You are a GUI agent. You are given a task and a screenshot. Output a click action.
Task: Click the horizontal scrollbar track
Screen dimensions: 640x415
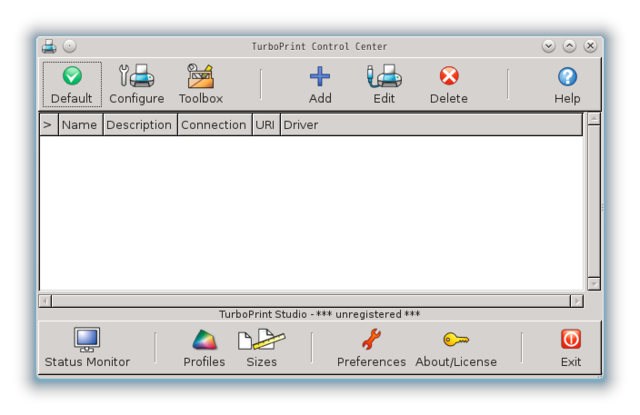coord(311,302)
